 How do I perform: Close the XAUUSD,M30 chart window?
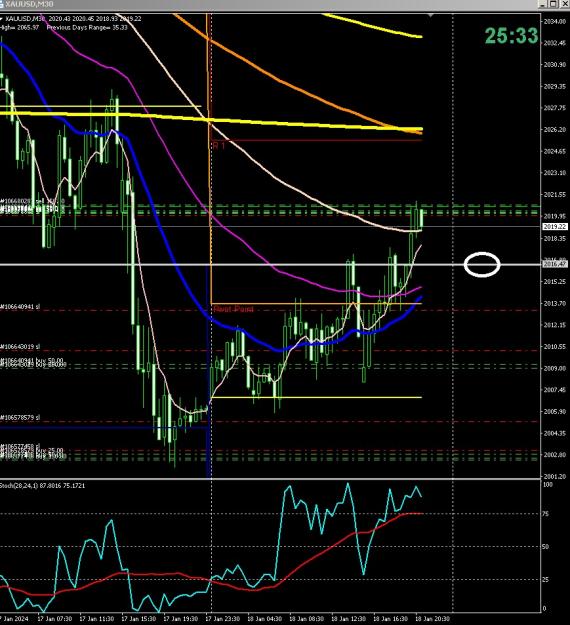coord(565,4)
